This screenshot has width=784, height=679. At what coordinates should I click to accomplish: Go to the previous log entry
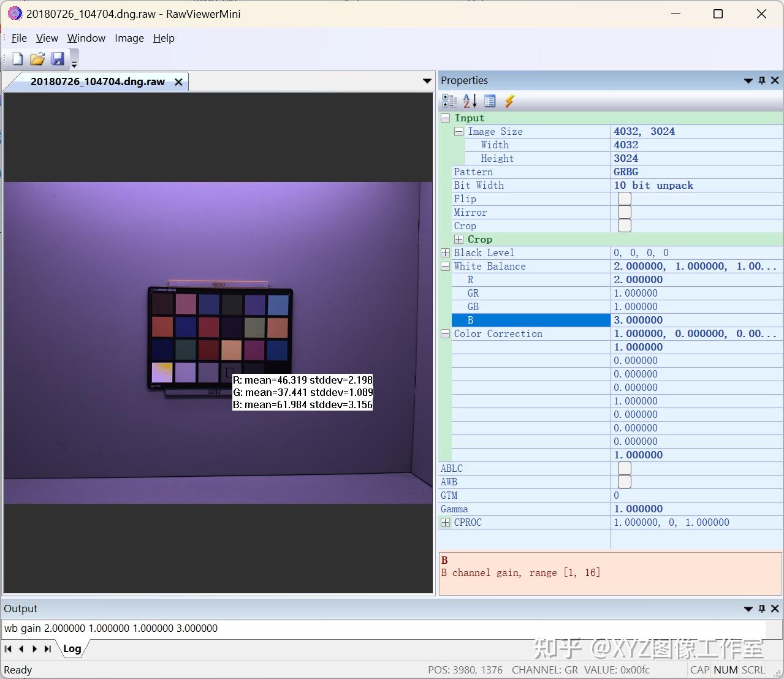tap(21, 648)
